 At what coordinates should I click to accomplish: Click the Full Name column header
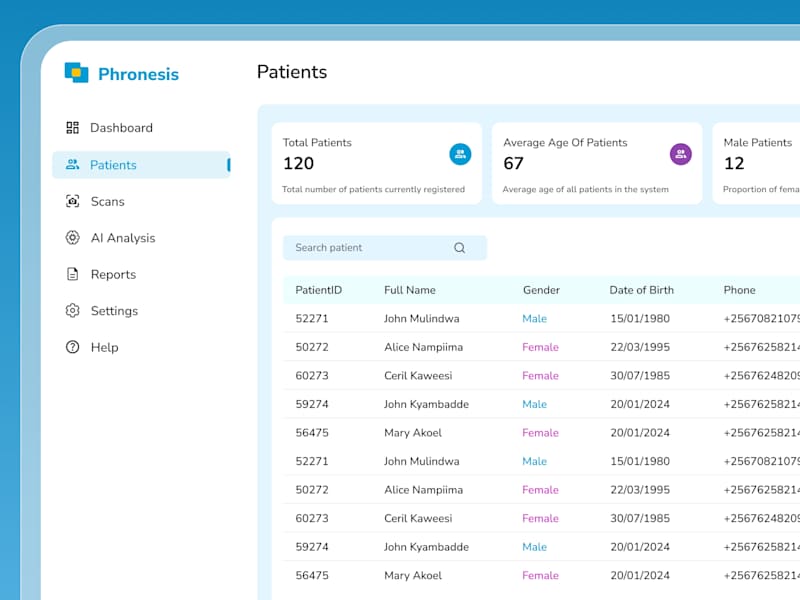410,290
